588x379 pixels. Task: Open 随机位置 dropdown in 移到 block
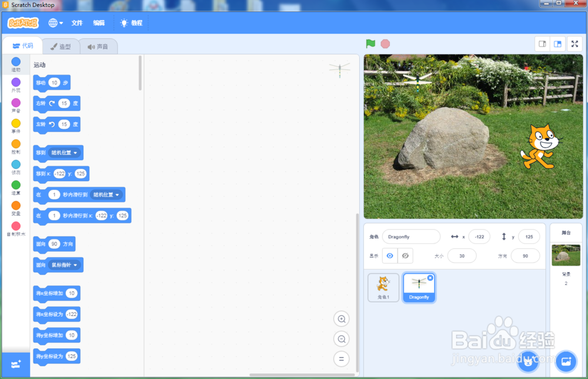(x=64, y=153)
